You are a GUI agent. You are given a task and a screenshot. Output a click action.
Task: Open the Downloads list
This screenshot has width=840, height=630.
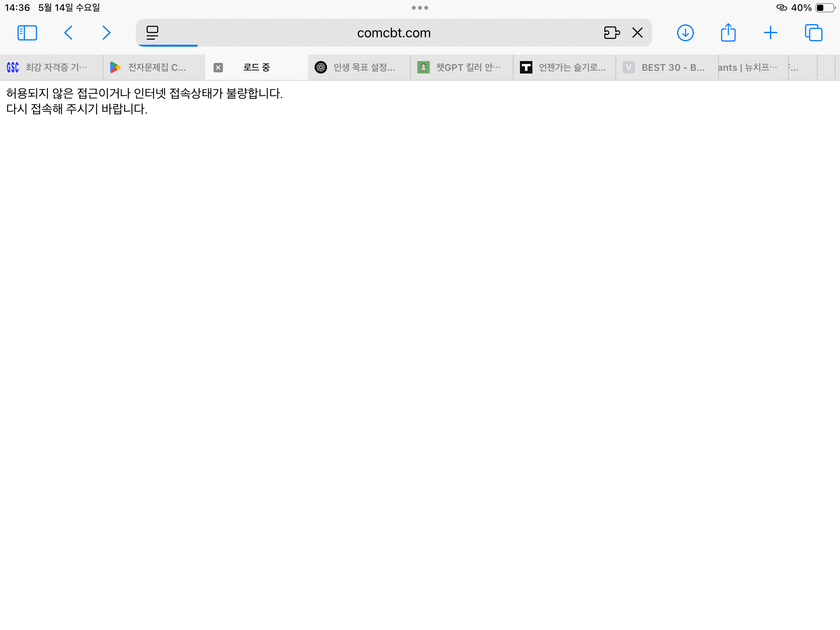point(685,33)
